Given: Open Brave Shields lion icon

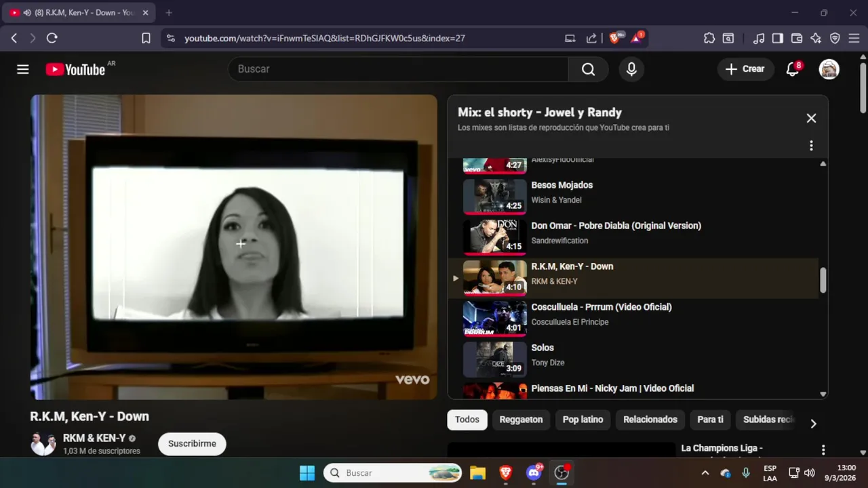Looking at the screenshot, I should pyautogui.click(x=616, y=38).
